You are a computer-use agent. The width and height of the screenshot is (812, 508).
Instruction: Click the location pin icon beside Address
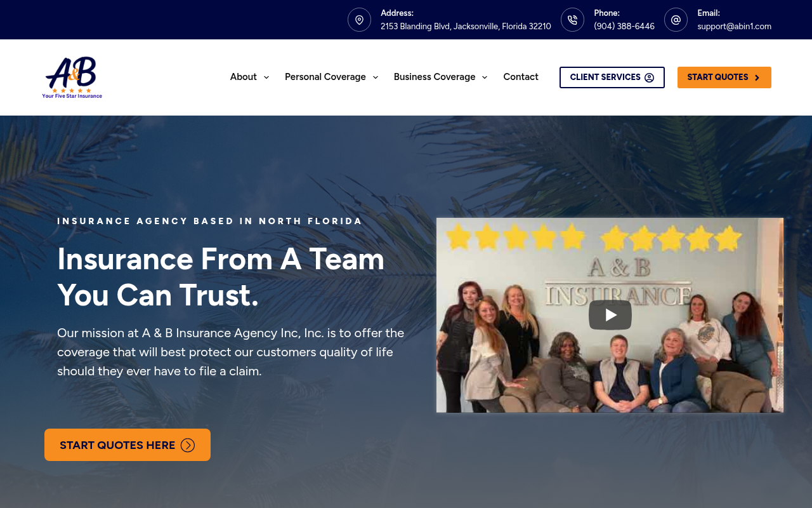[x=359, y=20]
